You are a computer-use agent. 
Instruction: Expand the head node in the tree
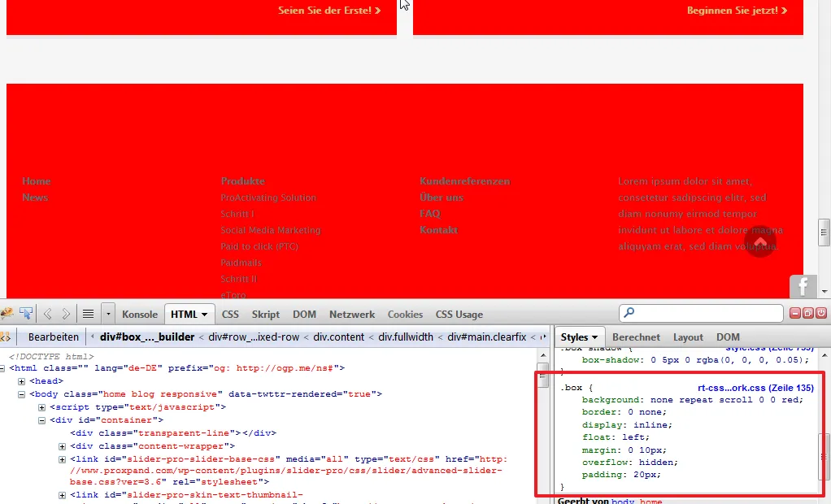point(21,381)
